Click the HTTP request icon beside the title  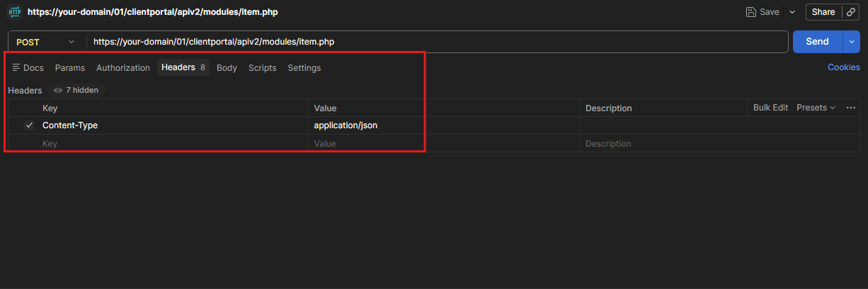(15, 12)
